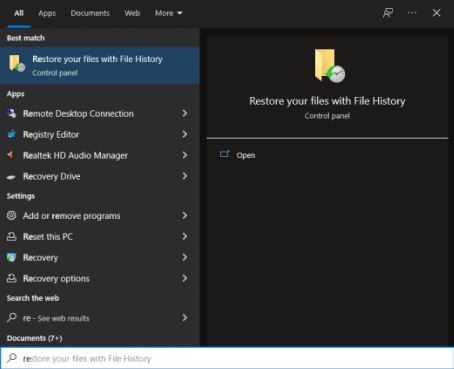Open the three-dot options menu
This screenshot has height=369, width=454.
[x=412, y=13]
